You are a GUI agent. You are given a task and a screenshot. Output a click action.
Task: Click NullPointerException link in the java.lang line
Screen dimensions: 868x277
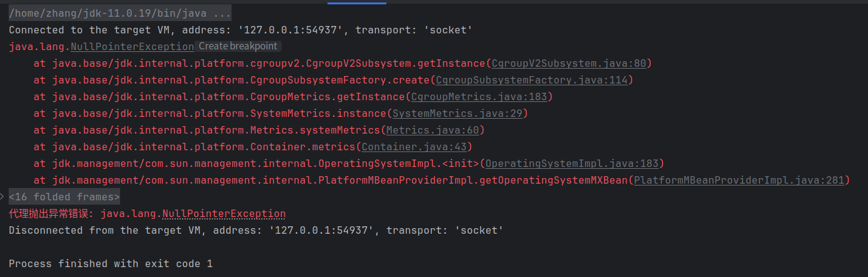[132, 46]
